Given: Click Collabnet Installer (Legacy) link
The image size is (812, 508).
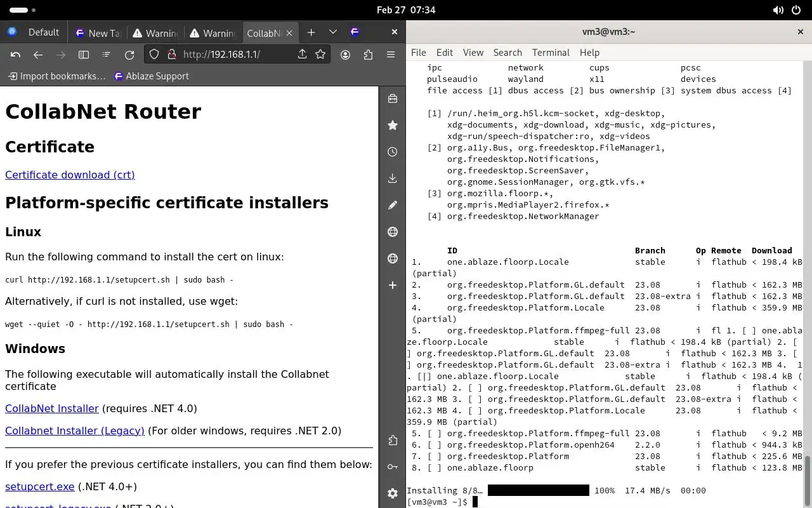Looking at the screenshot, I should coord(75,431).
